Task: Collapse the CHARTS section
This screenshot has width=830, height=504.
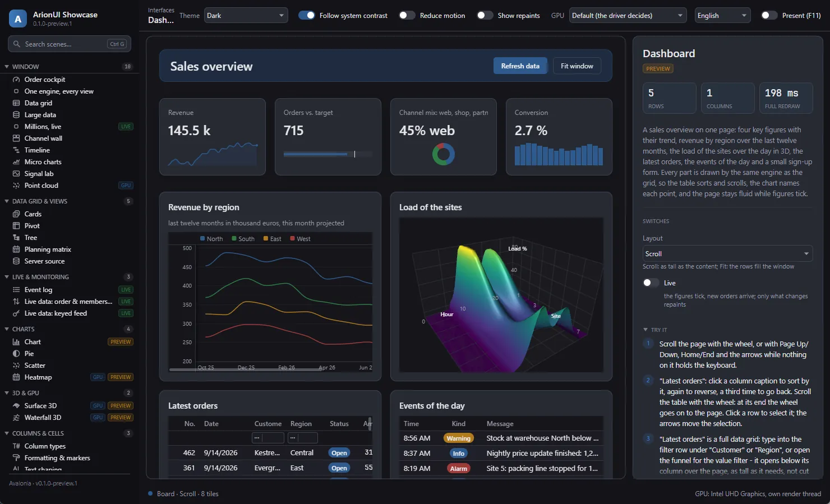Action: point(7,329)
